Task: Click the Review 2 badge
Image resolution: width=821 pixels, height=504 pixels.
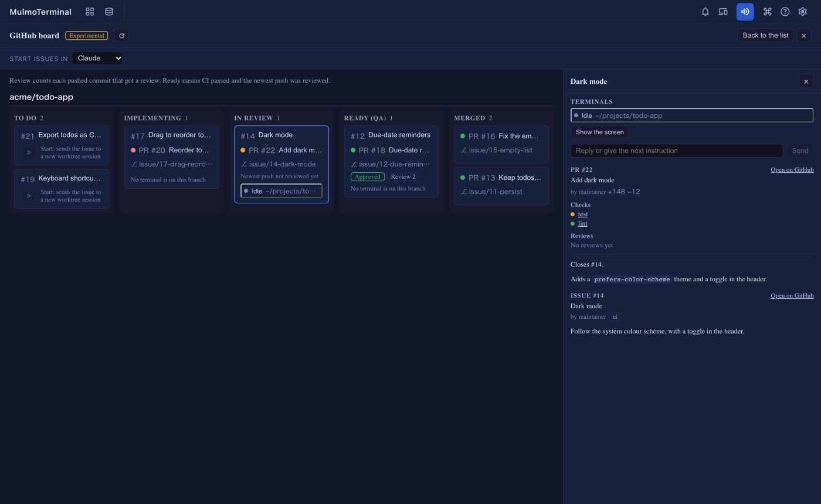Action: [x=403, y=177]
